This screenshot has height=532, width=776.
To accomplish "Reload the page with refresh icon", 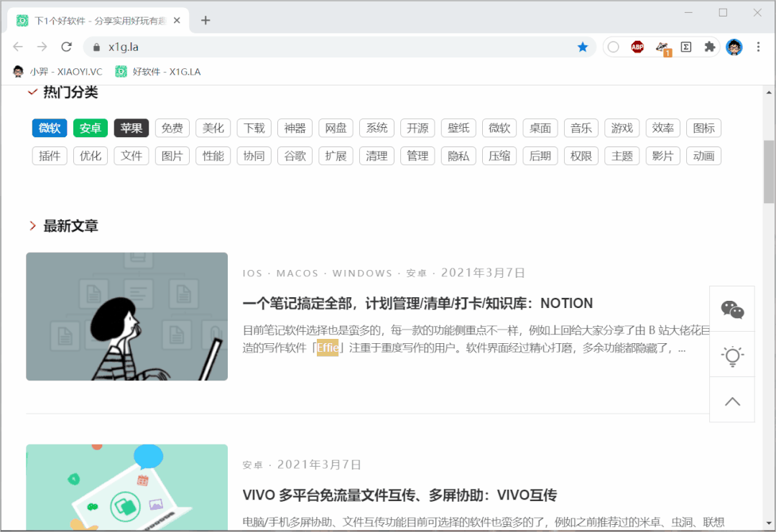I will pos(66,47).
